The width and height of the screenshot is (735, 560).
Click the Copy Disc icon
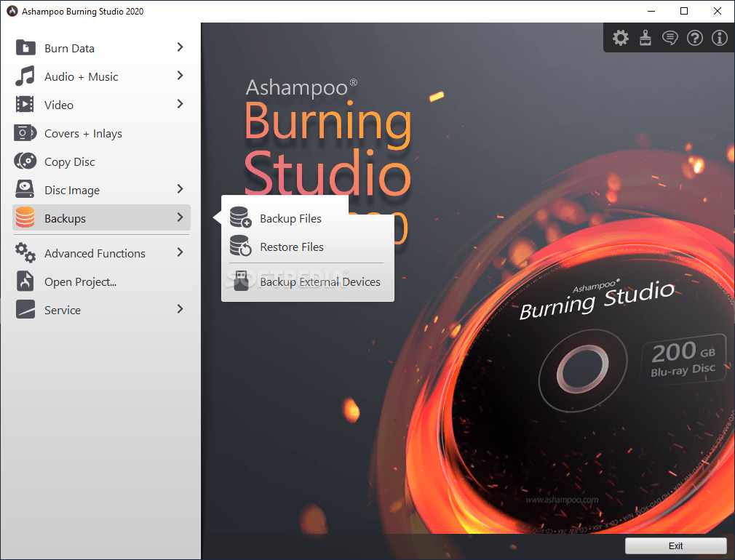pos(25,161)
